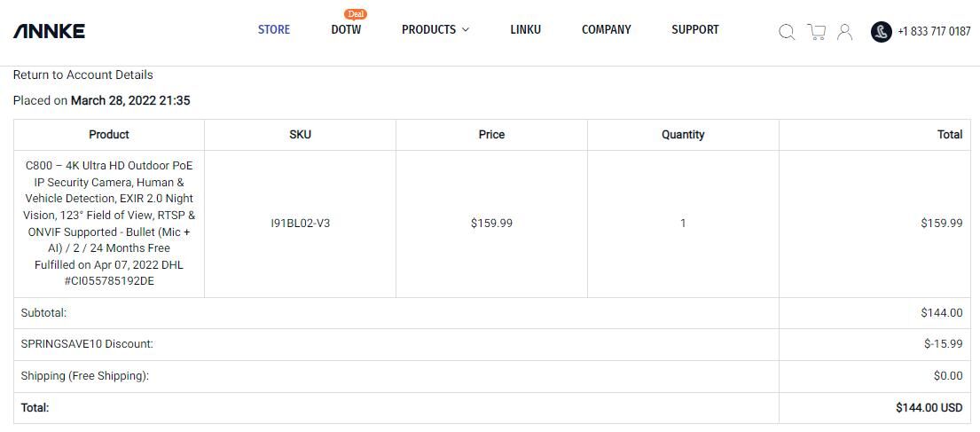Click the orange Deal badge
Viewport: 980px width, 432px height.
pyautogui.click(x=356, y=14)
